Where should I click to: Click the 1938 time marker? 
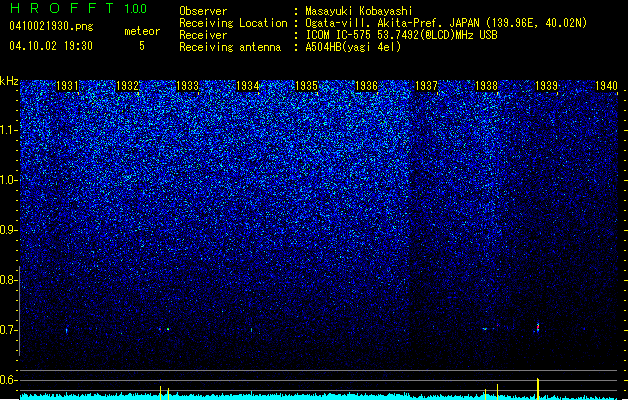click(x=486, y=86)
